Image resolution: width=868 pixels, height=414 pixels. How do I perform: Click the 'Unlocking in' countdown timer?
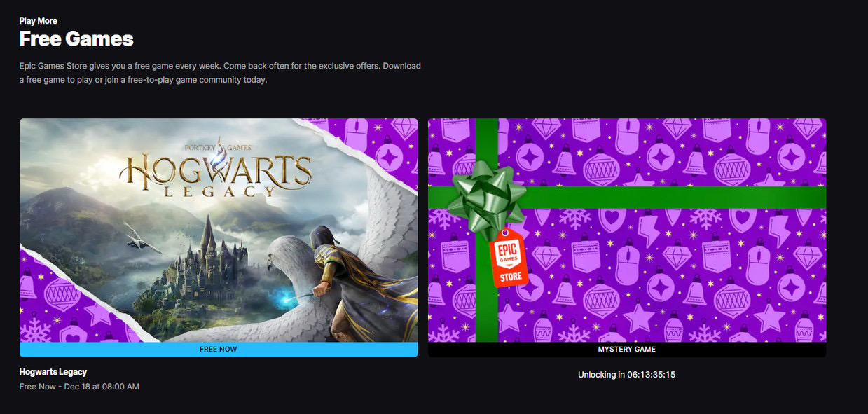click(626, 375)
